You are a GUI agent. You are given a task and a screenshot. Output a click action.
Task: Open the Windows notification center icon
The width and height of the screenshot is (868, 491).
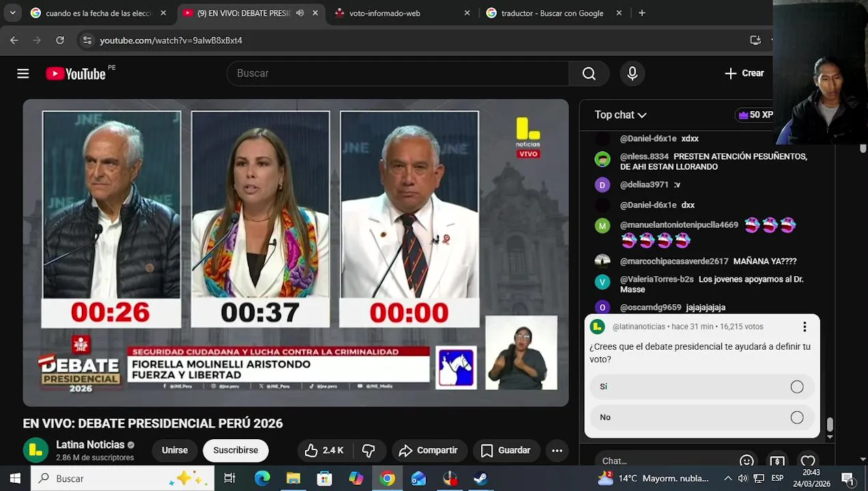pyautogui.click(x=848, y=479)
